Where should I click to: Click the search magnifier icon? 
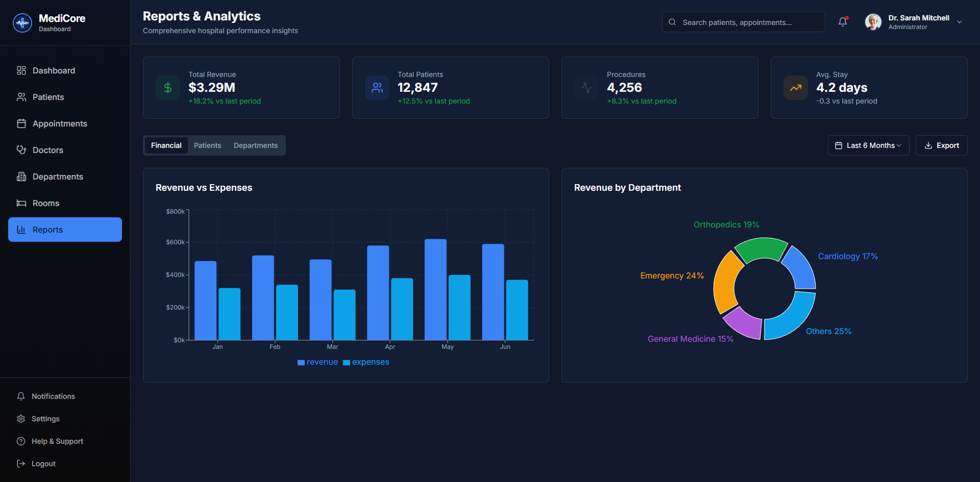672,22
